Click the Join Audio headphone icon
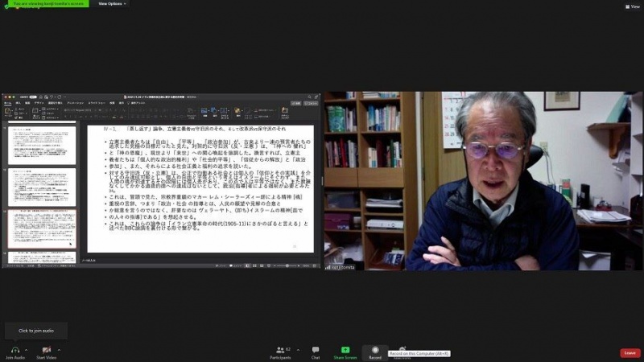The image size is (644, 362). tap(14, 350)
